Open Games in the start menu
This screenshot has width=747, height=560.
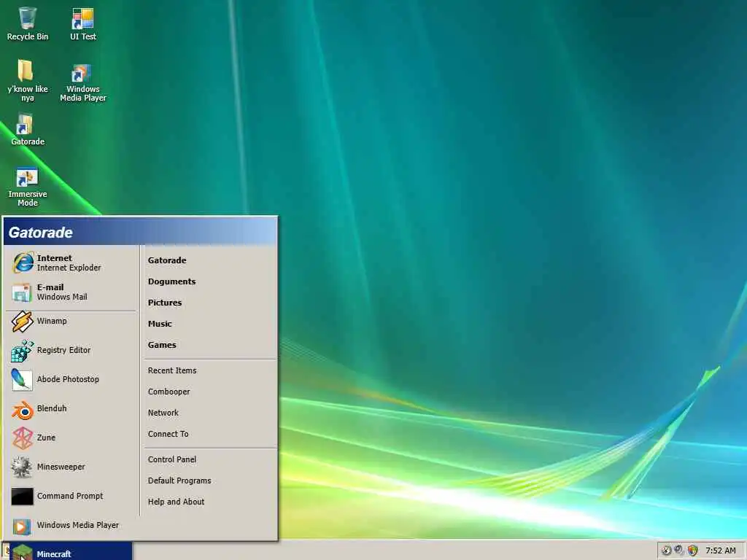[x=162, y=345]
